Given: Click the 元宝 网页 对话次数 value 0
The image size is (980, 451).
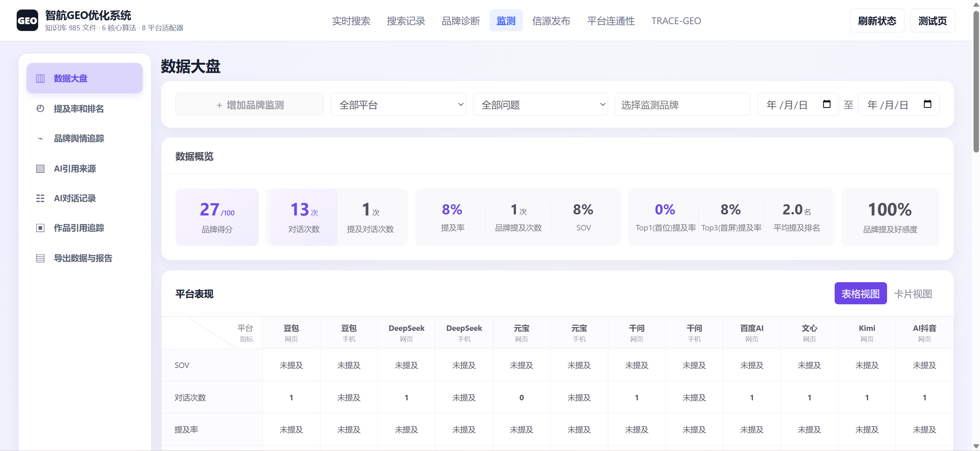Looking at the screenshot, I should click(x=521, y=397).
